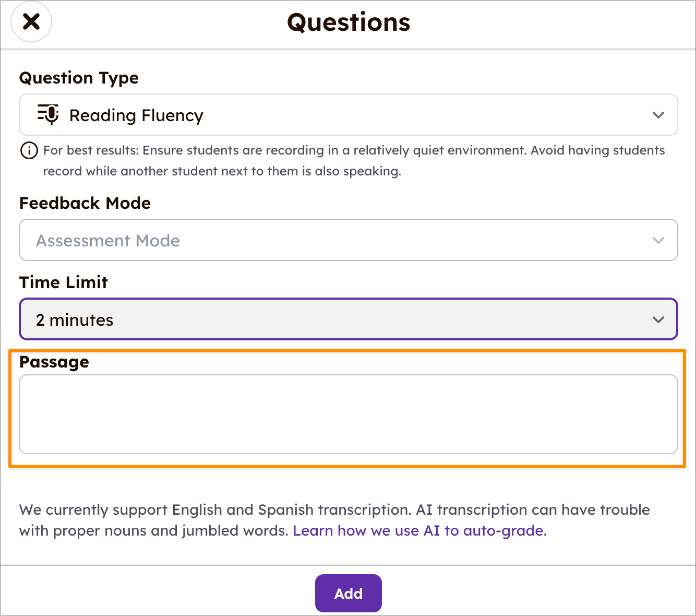The image size is (696, 616).
Task: Click the chevron on the Feedback Mode selector
Action: [658, 240]
